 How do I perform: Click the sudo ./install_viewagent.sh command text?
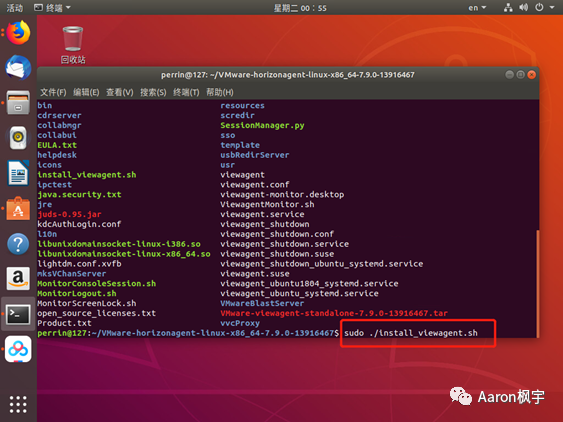[x=411, y=333]
